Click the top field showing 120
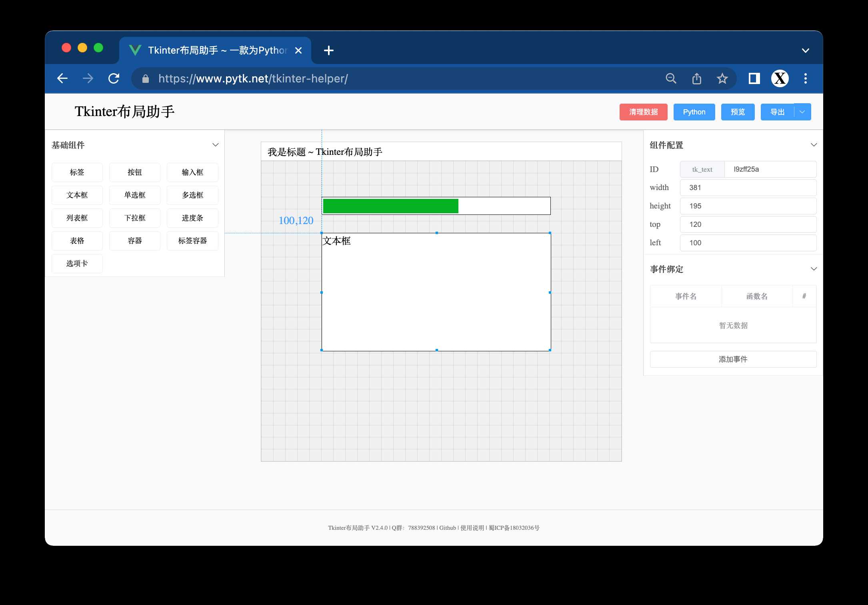 click(748, 224)
